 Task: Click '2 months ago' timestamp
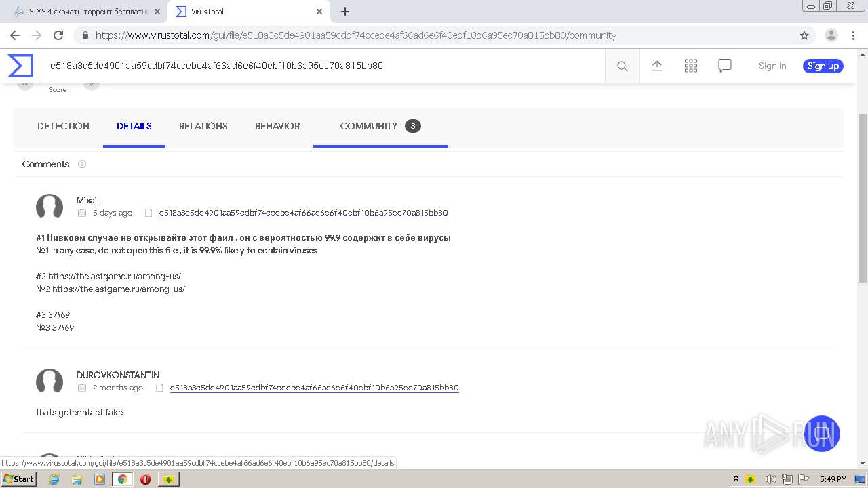point(118,388)
